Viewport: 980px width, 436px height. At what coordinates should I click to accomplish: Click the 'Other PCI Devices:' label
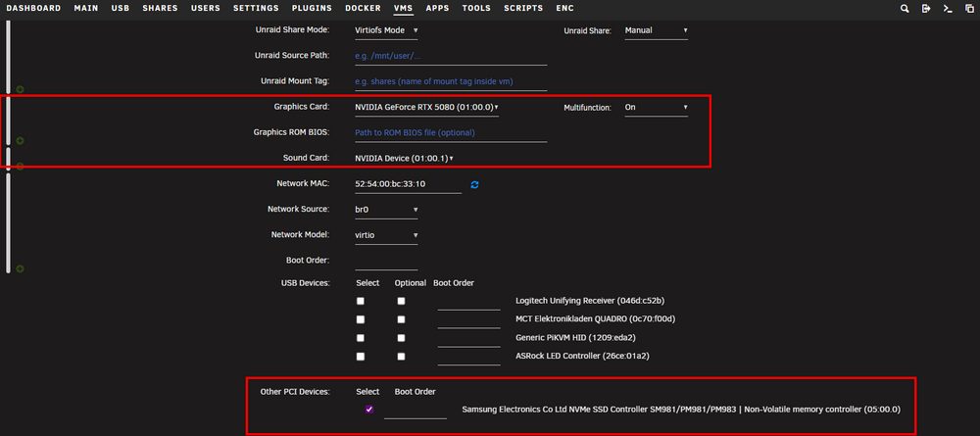tap(295, 392)
